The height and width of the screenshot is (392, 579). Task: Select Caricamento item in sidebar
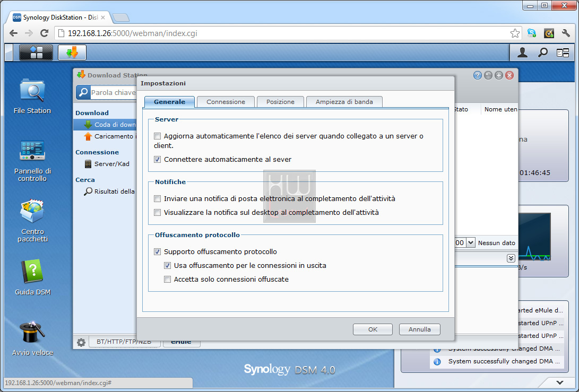110,136
